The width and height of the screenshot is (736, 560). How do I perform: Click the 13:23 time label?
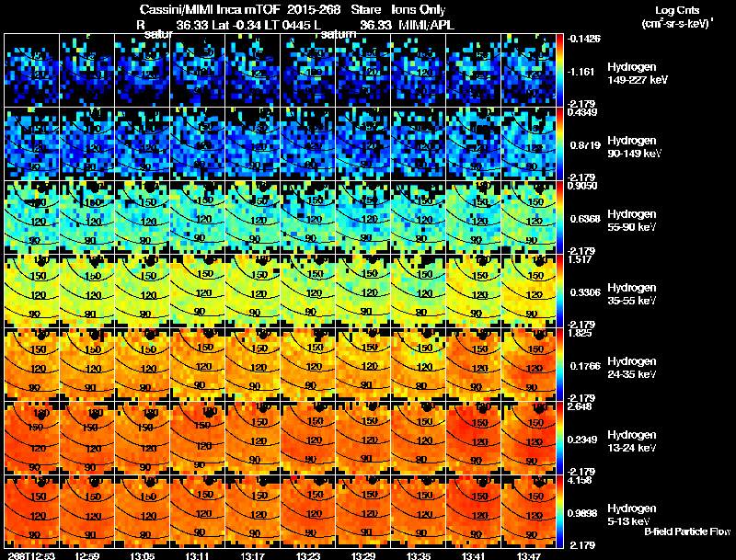(x=307, y=556)
